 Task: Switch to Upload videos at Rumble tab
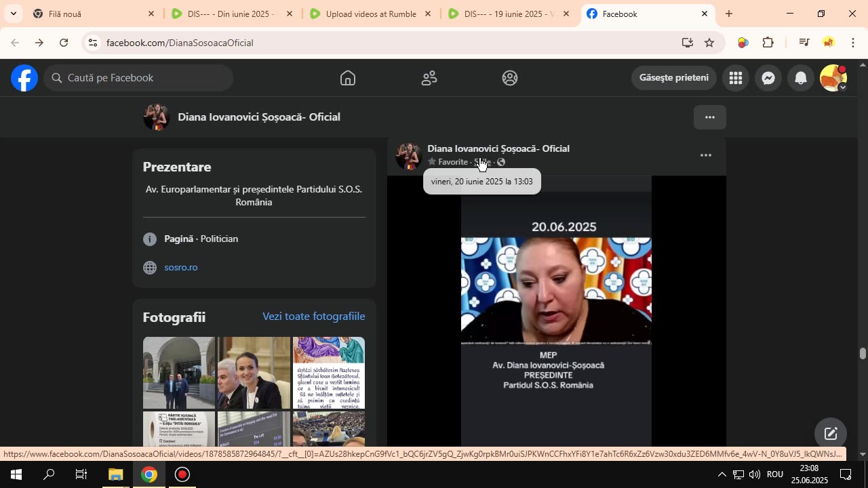(371, 14)
